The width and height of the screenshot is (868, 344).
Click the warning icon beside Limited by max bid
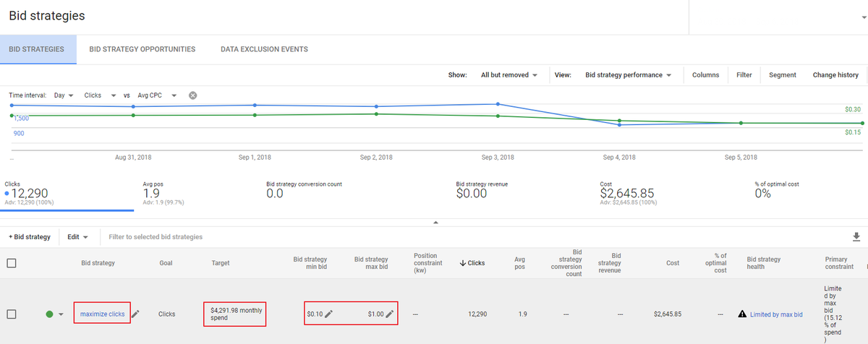742,314
